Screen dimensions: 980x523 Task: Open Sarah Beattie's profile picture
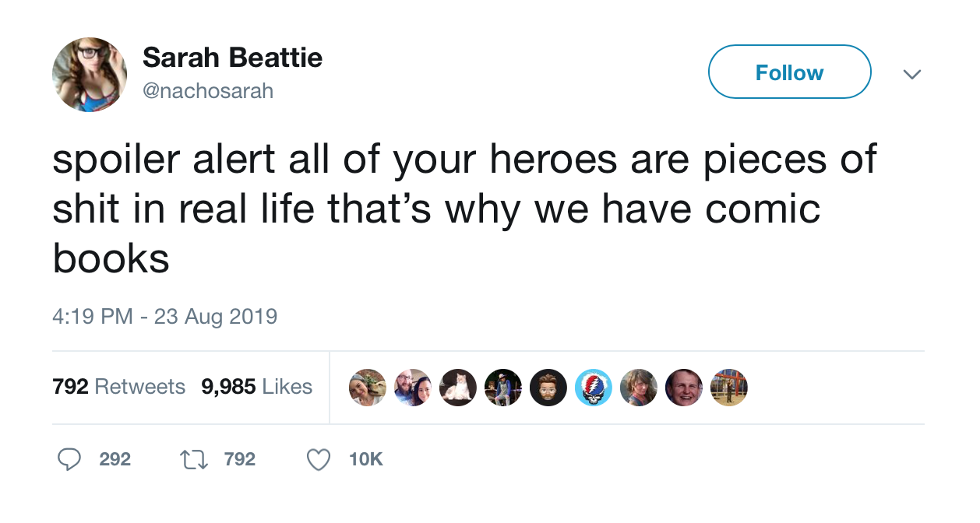90,75
